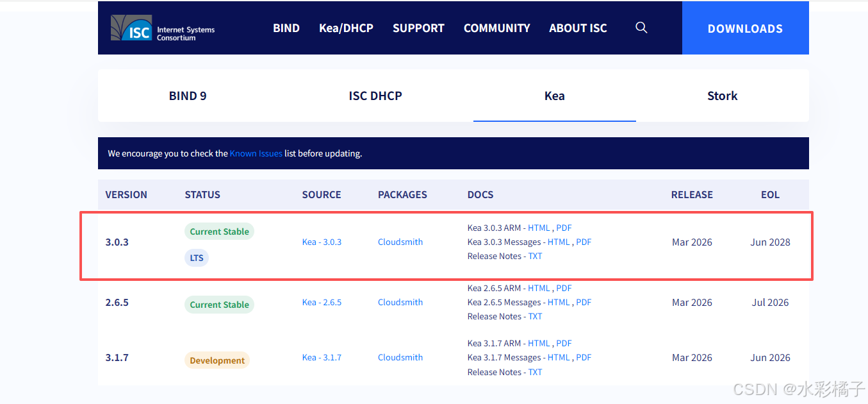Open Kea 2.6.5 ARM PDF

(x=564, y=288)
